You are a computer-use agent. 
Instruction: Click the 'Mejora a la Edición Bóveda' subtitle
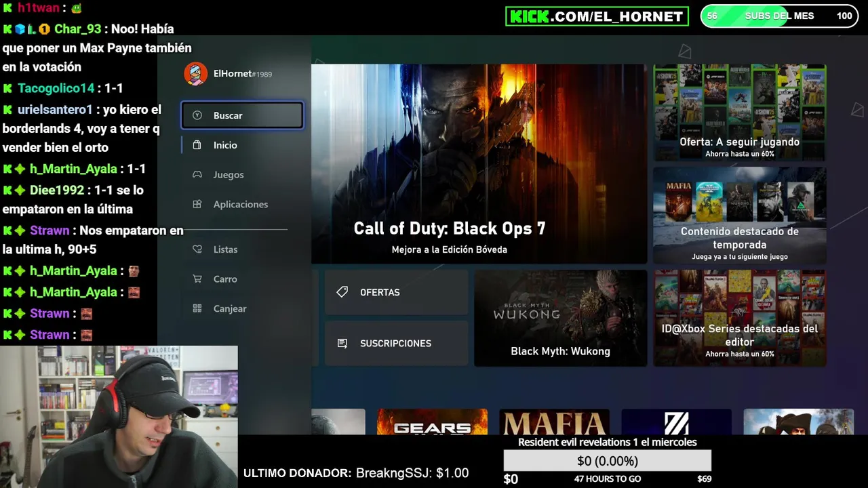click(450, 249)
